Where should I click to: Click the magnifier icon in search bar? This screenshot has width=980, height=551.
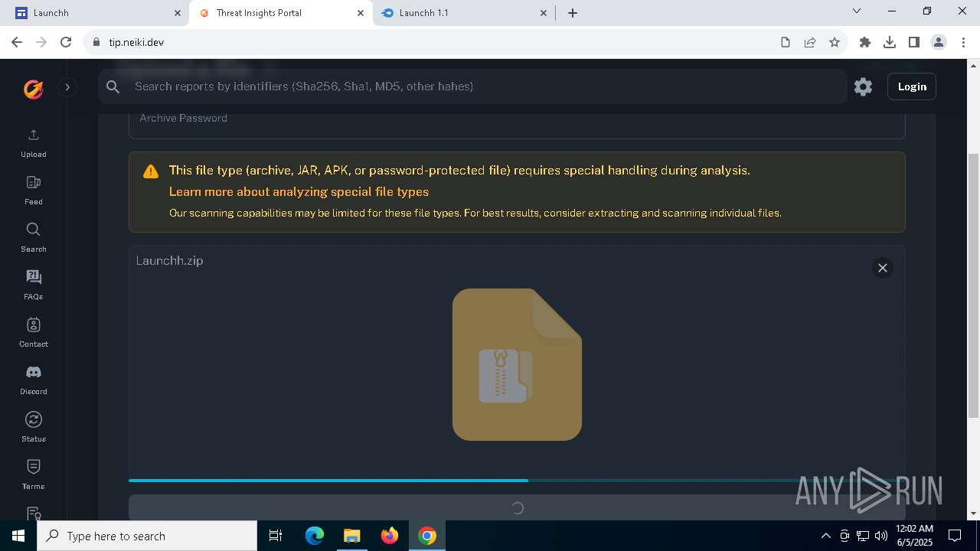point(113,86)
